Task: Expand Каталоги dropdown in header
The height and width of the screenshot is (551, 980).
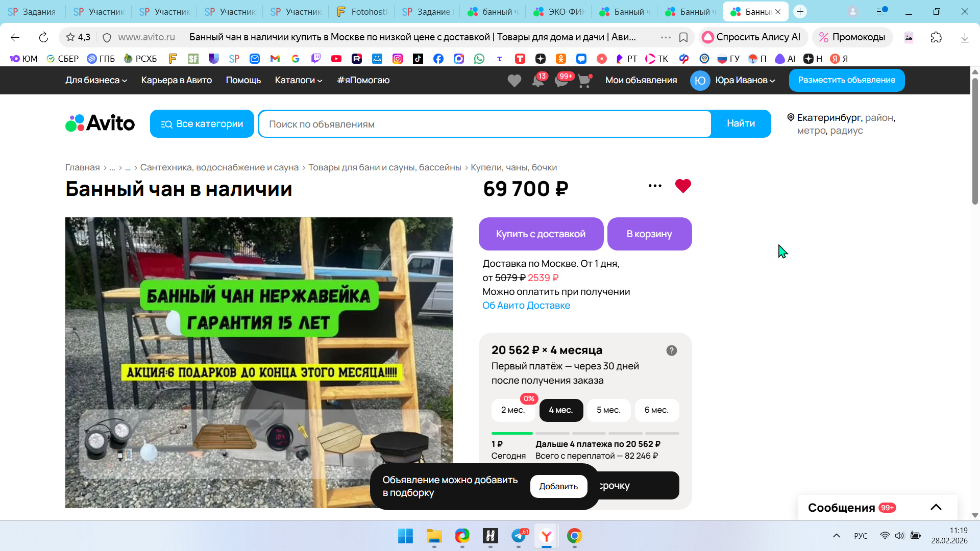Action: (298, 80)
